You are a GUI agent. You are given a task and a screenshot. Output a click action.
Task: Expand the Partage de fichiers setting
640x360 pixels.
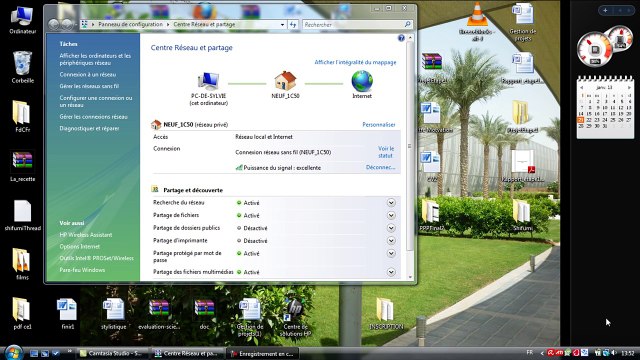tap(391, 215)
